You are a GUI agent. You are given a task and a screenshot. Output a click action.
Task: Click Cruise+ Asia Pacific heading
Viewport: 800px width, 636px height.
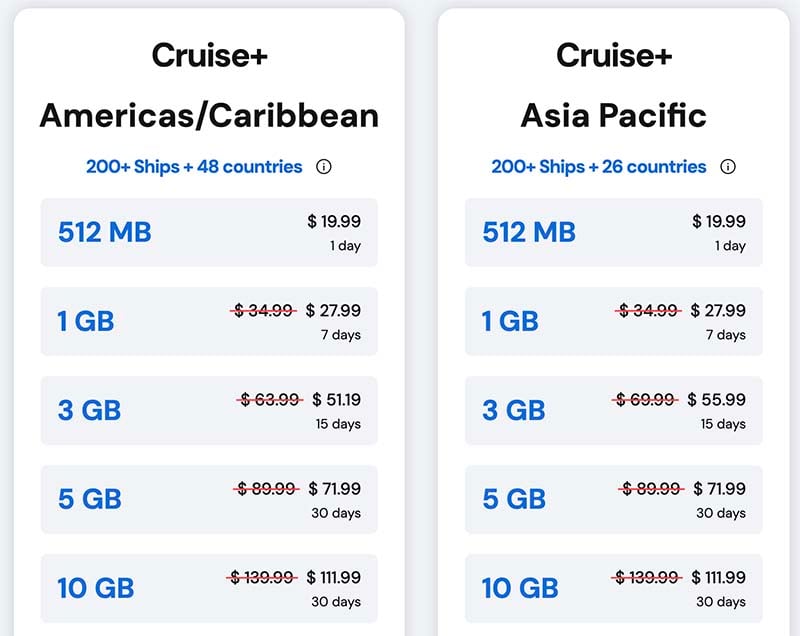(614, 86)
